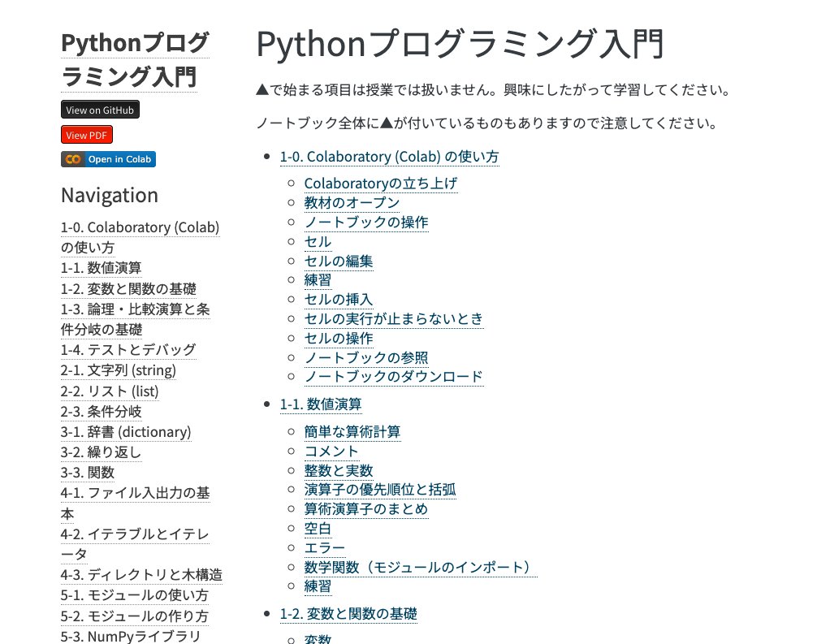Viewport: 817px width, 644px height.
Task: Open 演算子の優先順位と括弧 link
Action: point(380,489)
